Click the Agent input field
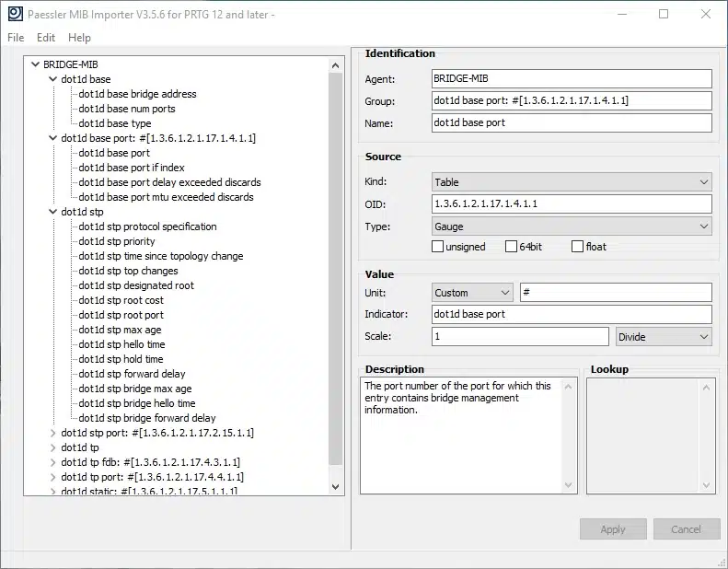Viewport: 728px width, 569px height. 572,78
